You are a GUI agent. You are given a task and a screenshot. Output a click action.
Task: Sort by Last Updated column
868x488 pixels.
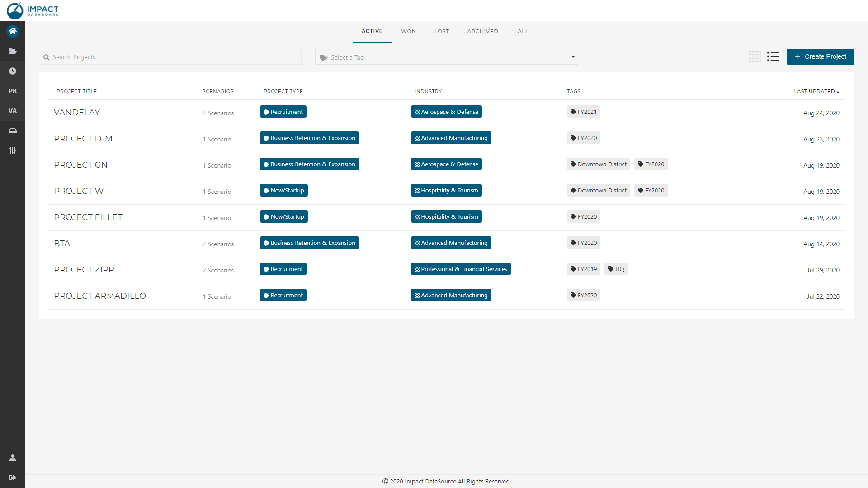click(x=816, y=91)
